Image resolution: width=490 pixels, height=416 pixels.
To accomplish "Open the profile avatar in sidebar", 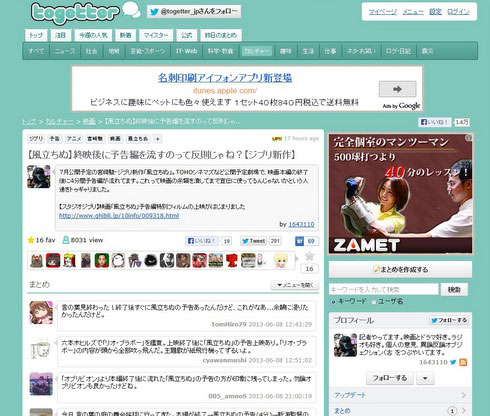I will click(345, 345).
